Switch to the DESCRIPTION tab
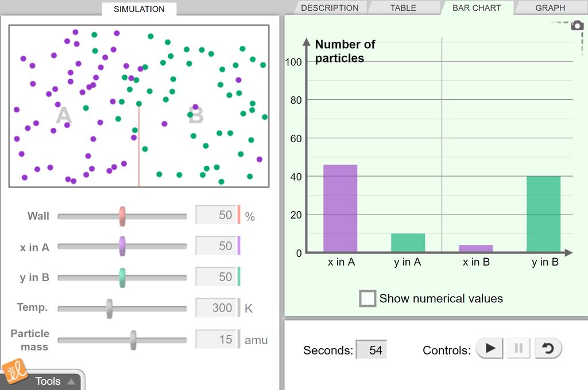 [330, 8]
